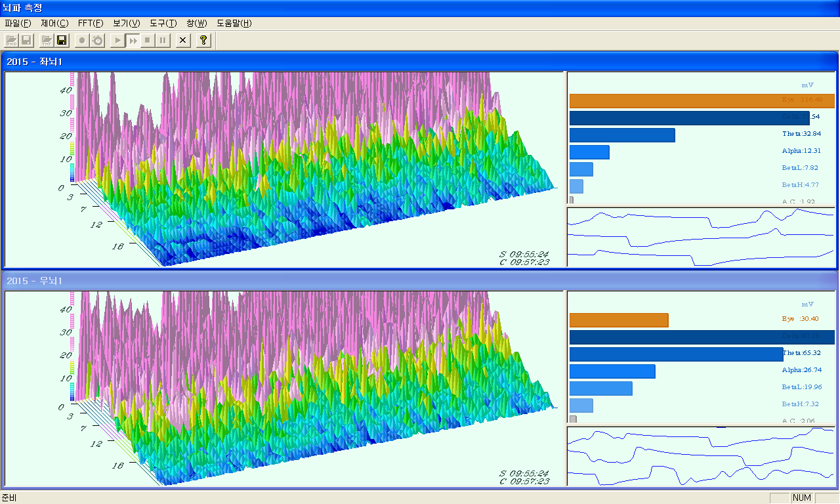Open the 파일(F) menu
The image size is (840, 504).
(x=18, y=23)
